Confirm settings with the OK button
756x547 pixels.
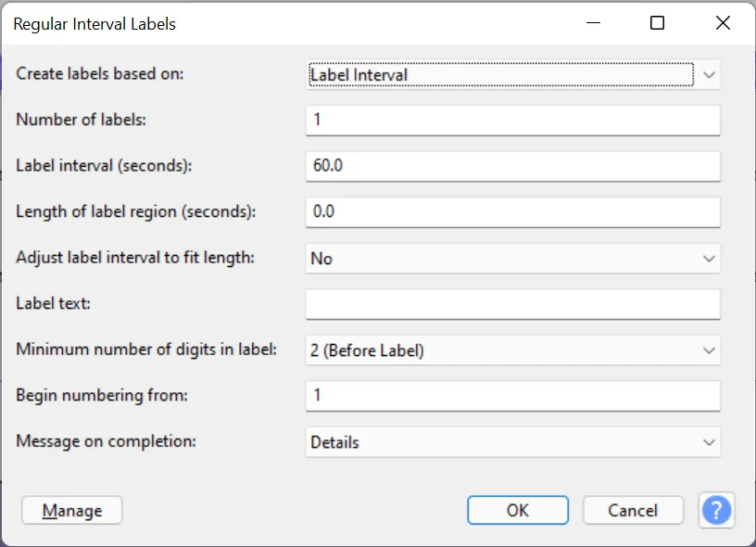tap(517, 510)
